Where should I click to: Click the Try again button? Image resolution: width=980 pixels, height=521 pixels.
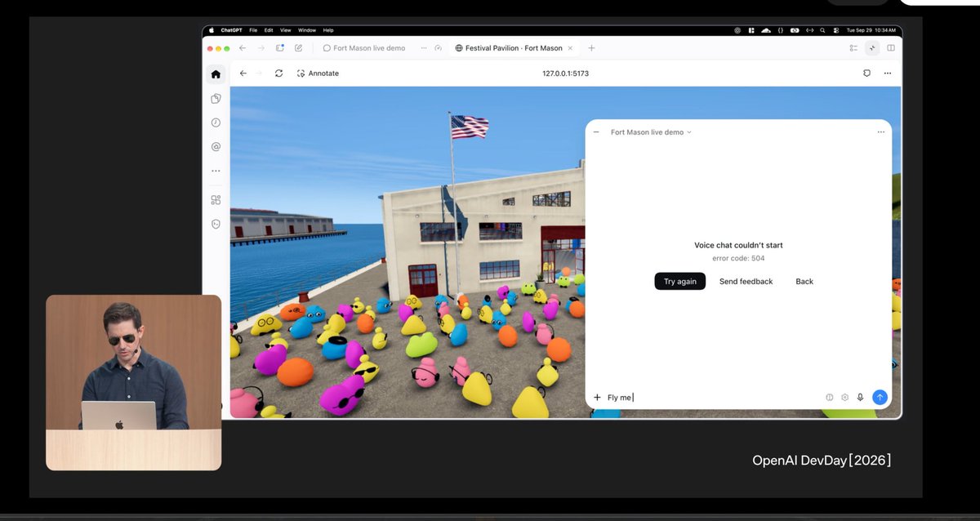[680, 281]
